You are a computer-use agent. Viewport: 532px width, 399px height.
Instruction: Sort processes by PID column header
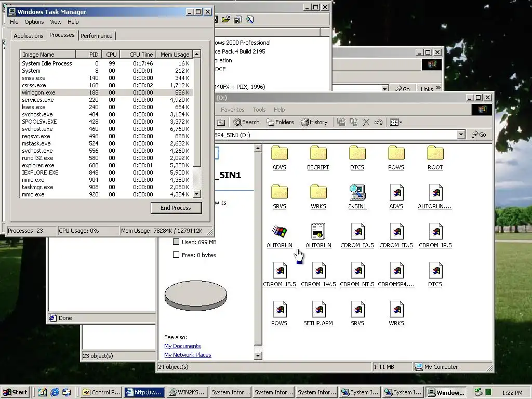(x=88, y=54)
